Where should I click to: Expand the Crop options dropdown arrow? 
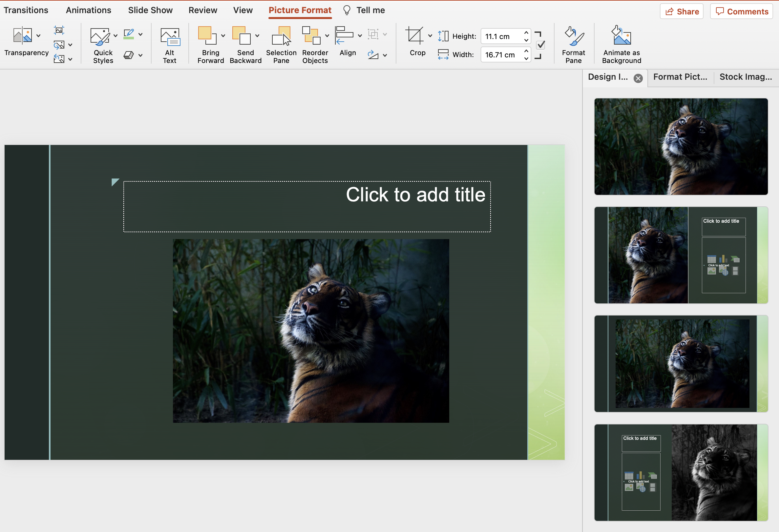coord(431,35)
